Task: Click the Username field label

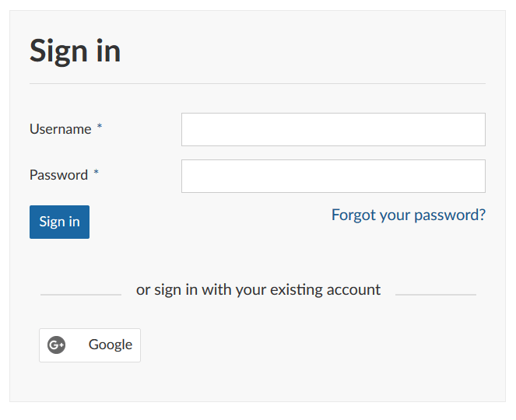Action: pos(60,129)
